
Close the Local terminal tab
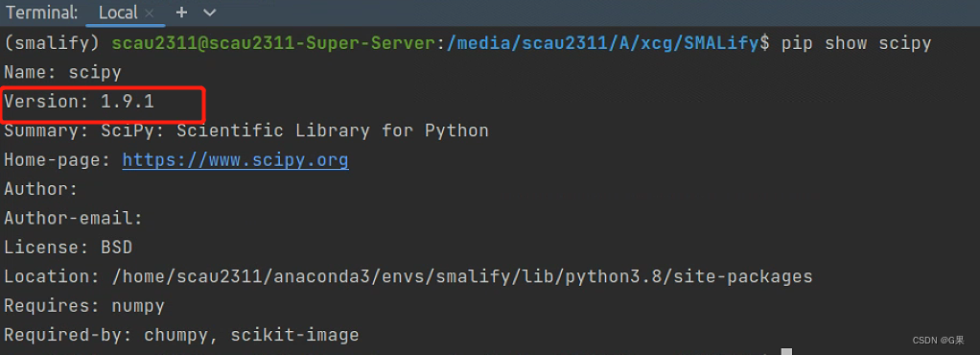149,13
